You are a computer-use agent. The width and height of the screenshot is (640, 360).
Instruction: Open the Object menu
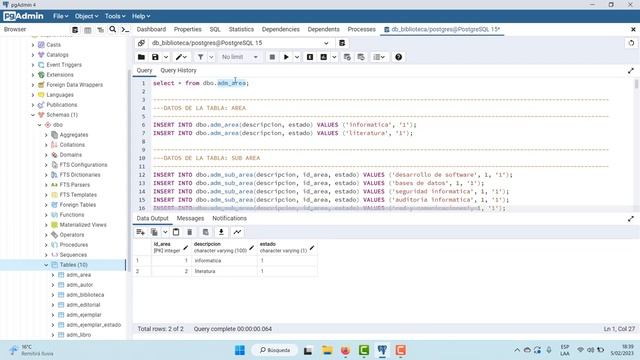[x=86, y=16]
